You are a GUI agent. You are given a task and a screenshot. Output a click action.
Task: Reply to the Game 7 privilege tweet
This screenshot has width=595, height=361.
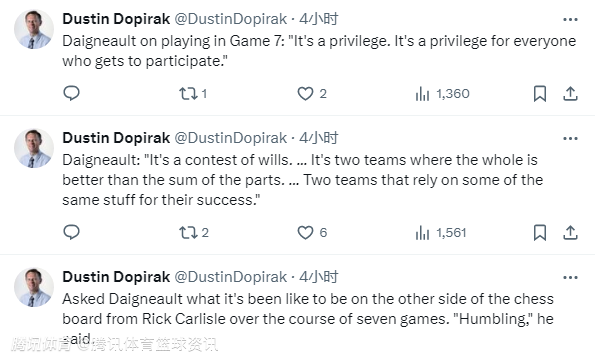71,93
